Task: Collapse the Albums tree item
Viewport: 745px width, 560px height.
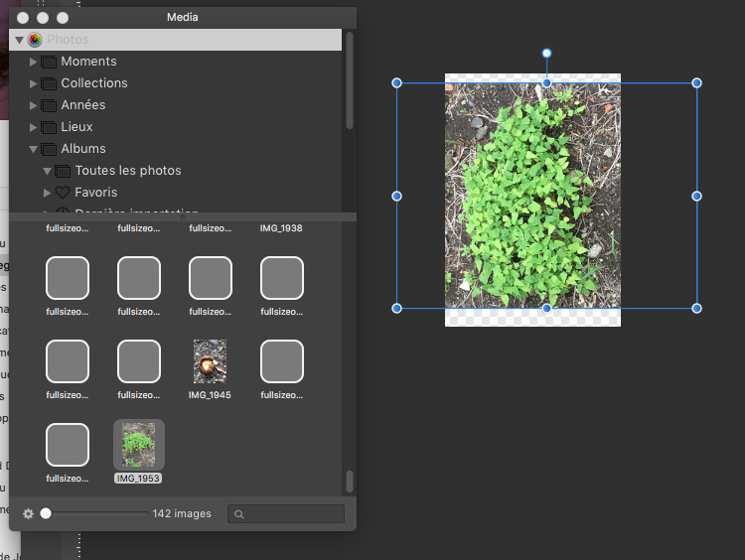Action: click(x=33, y=149)
